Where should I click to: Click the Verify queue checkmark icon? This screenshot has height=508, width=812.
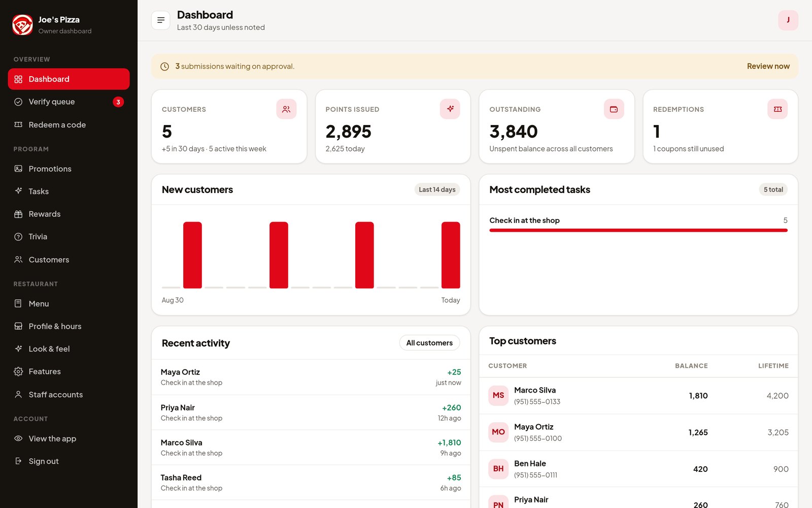click(x=18, y=102)
